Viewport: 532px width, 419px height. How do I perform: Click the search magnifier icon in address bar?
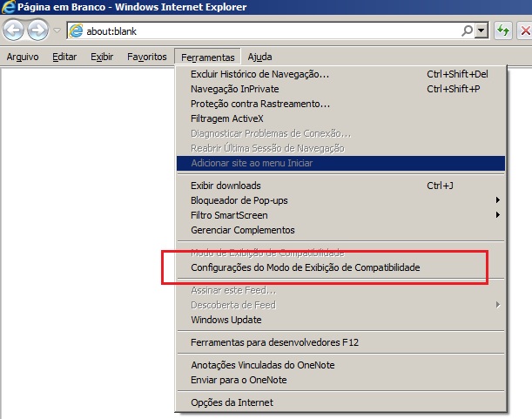[467, 30]
